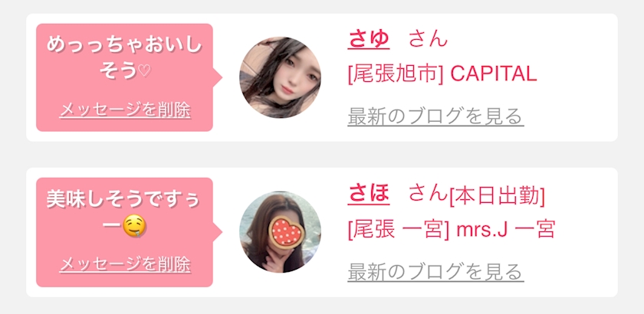Click the [本日出勤] status label
Viewport: 644px width, 314px height.
497,197
